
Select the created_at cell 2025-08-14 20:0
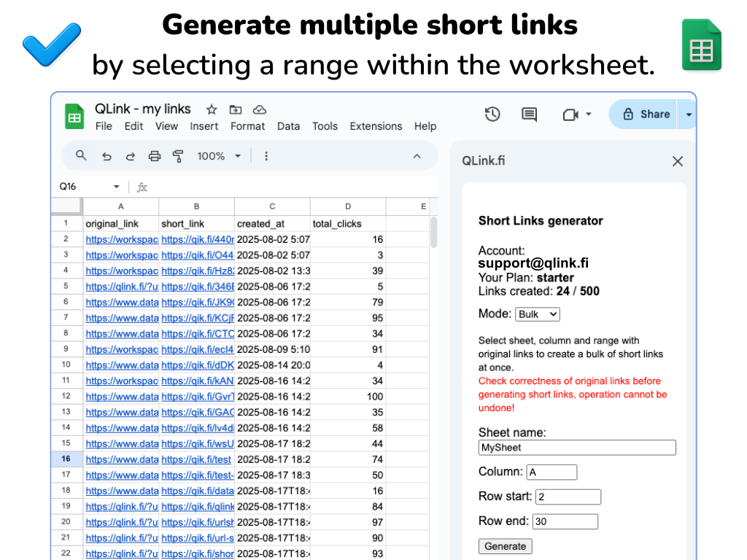(x=273, y=365)
